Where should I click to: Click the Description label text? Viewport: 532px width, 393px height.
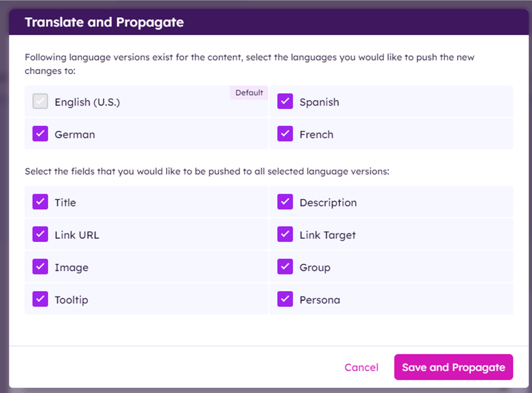328,203
